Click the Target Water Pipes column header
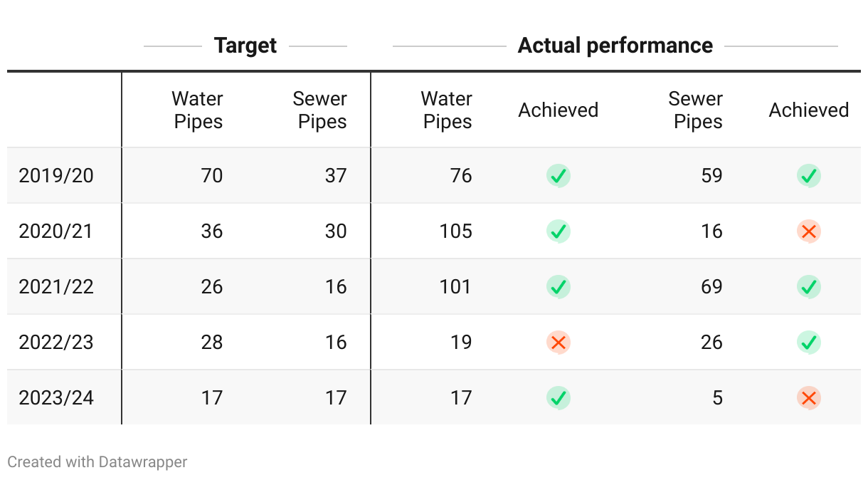 pyautogui.click(x=198, y=110)
